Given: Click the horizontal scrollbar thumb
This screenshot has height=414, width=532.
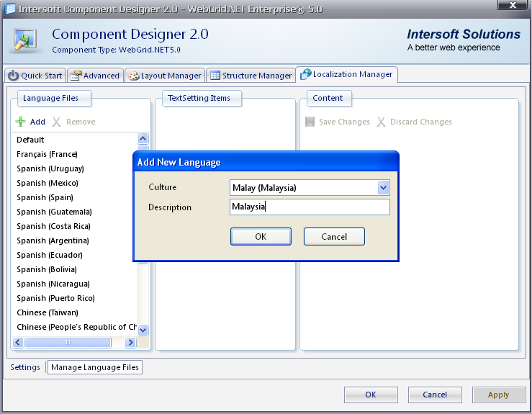Looking at the screenshot, I should (x=68, y=343).
